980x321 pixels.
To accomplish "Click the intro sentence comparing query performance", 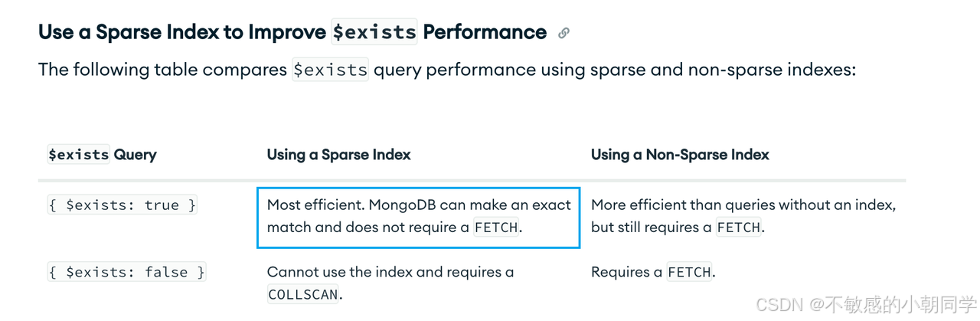I will [447, 70].
